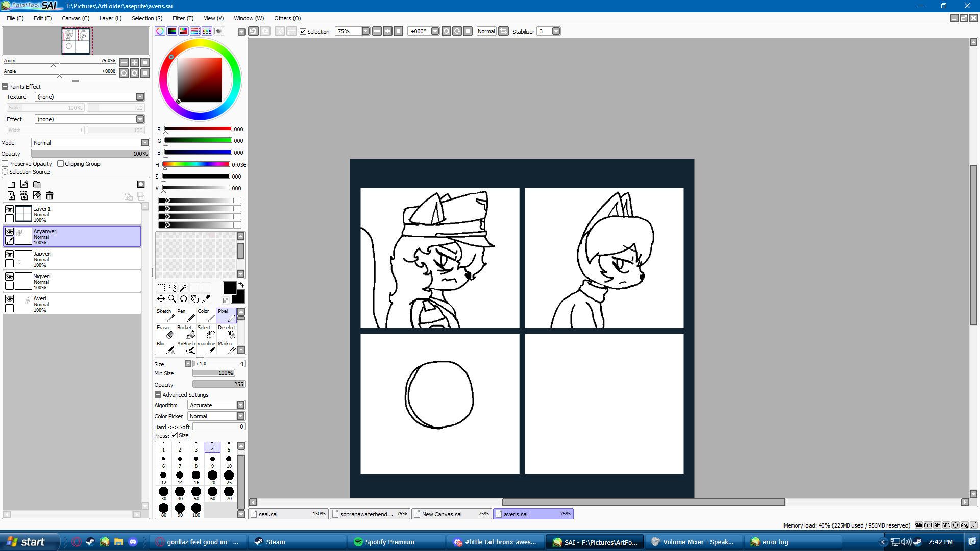Enable the Clipping Group checkbox
Viewport: 980px width, 551px height.
click(61, 164)
